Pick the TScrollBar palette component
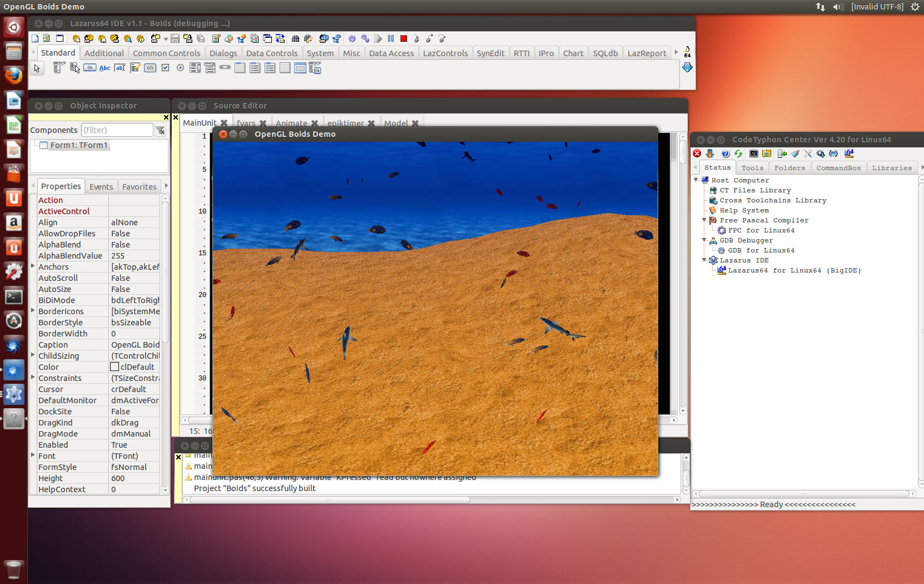Viewport: 924px width, 584px height. point(225,68)
